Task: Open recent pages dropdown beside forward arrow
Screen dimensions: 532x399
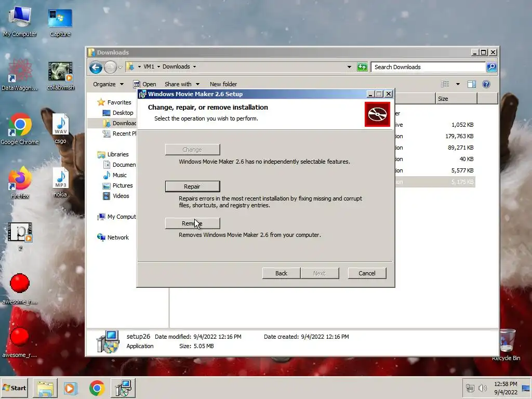Action: tap(120, 67)
